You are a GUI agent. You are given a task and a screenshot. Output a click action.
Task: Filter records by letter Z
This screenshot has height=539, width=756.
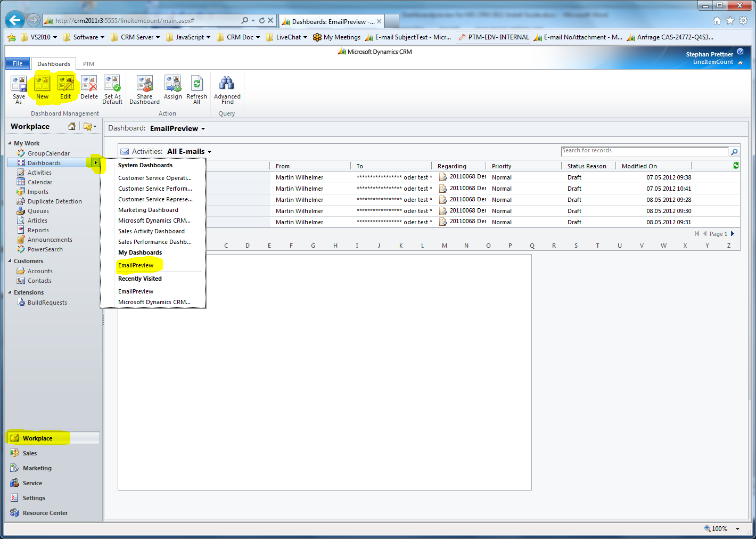728,246
